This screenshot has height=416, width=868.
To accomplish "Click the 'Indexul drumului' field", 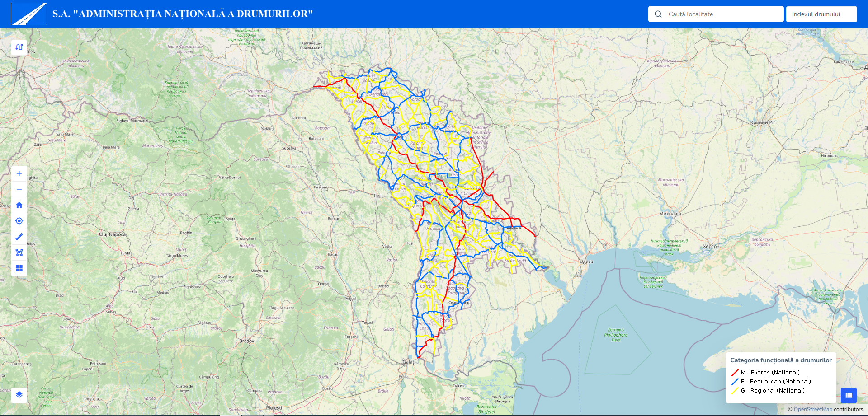I will click(821, 14).
